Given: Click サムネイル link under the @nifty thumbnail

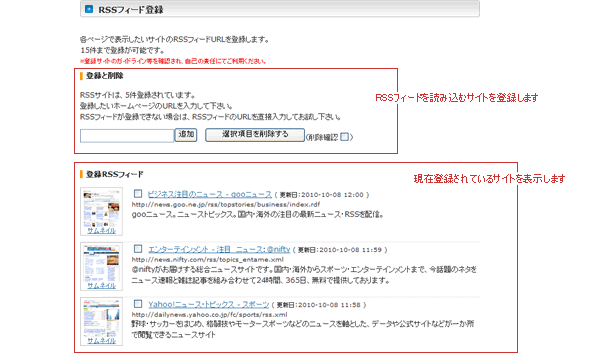Looking at the screenshot, I should click(101, 286).
